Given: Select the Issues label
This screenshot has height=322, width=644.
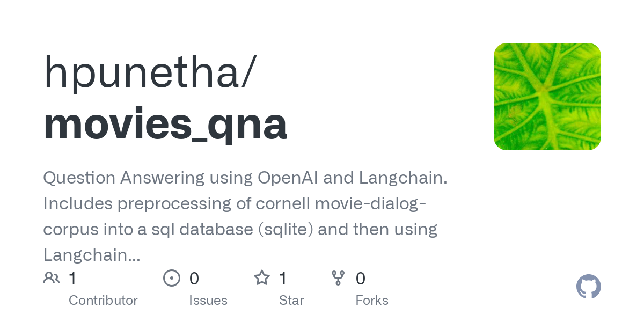Looking at the screenshot, I should 208,301.
